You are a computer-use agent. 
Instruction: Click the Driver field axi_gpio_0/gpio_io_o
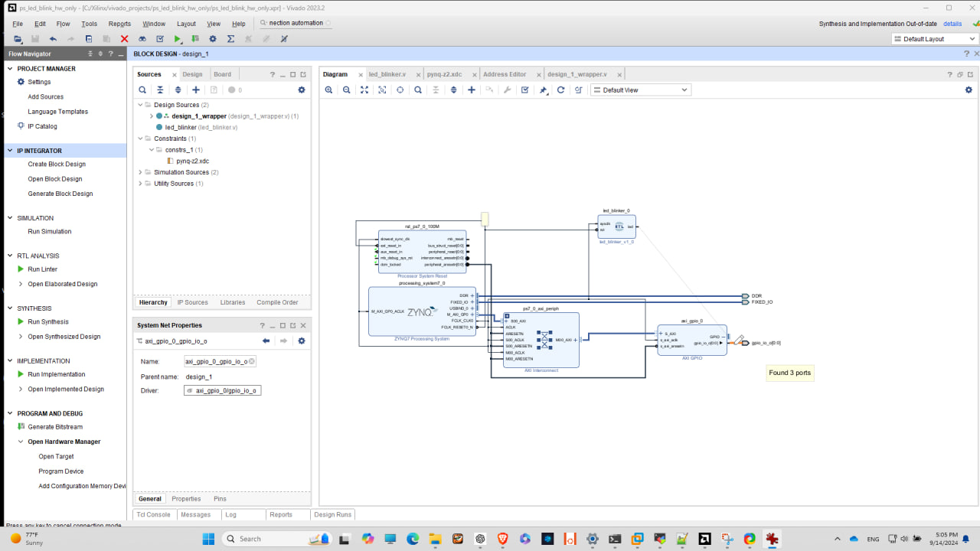click(222, 390)
